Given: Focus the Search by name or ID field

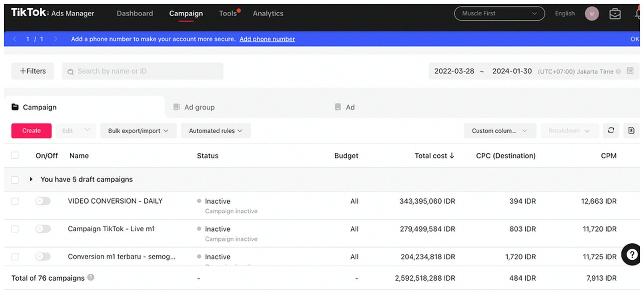Looking at the screenshot, I should (143, 71).
